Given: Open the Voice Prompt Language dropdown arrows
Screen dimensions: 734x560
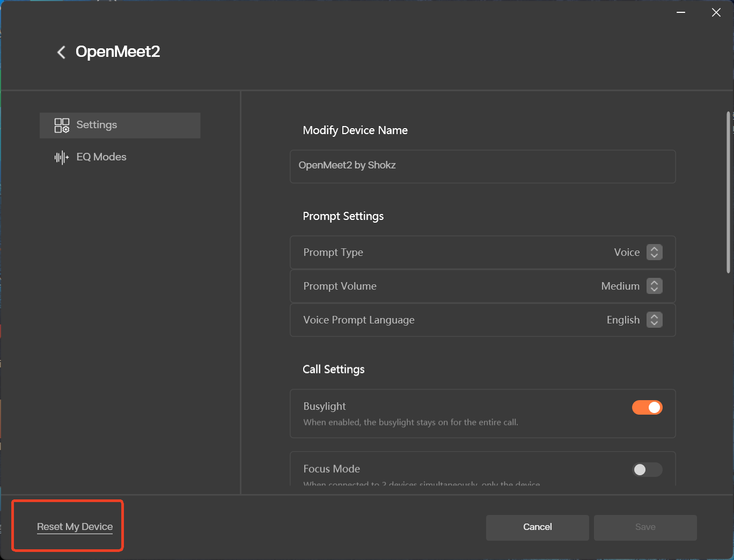Looking at the screenshot, I should 654,320.
